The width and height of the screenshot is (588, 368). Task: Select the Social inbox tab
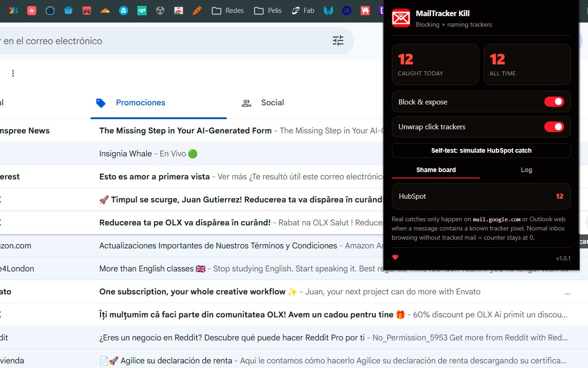pos(263,103)
